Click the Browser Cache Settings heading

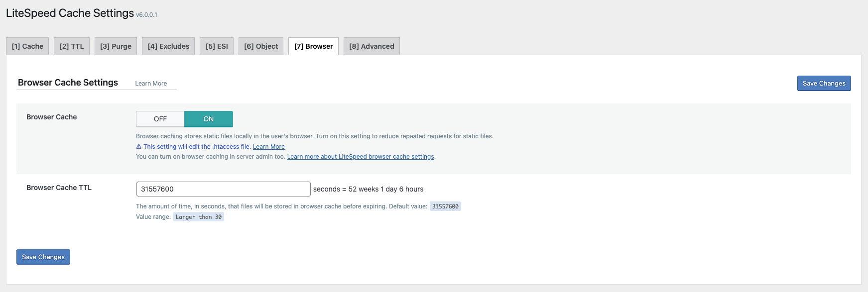(x=68, y=83)
